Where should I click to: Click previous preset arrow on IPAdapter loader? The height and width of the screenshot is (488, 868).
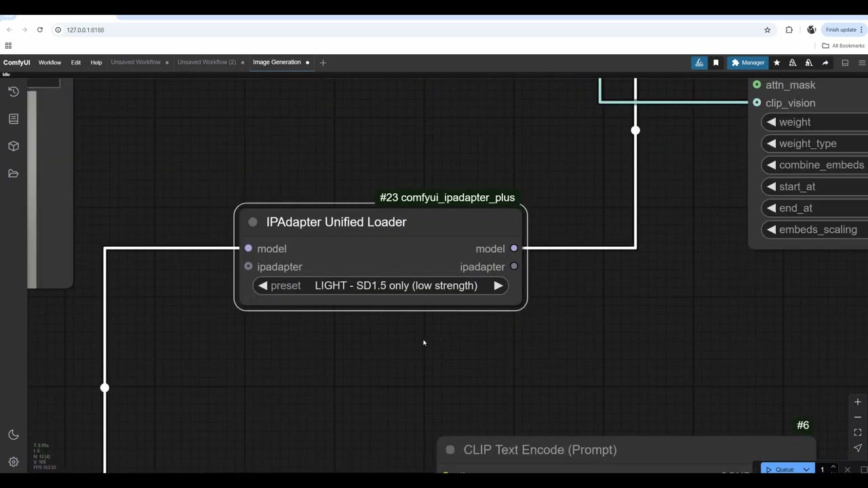(262, 286)
